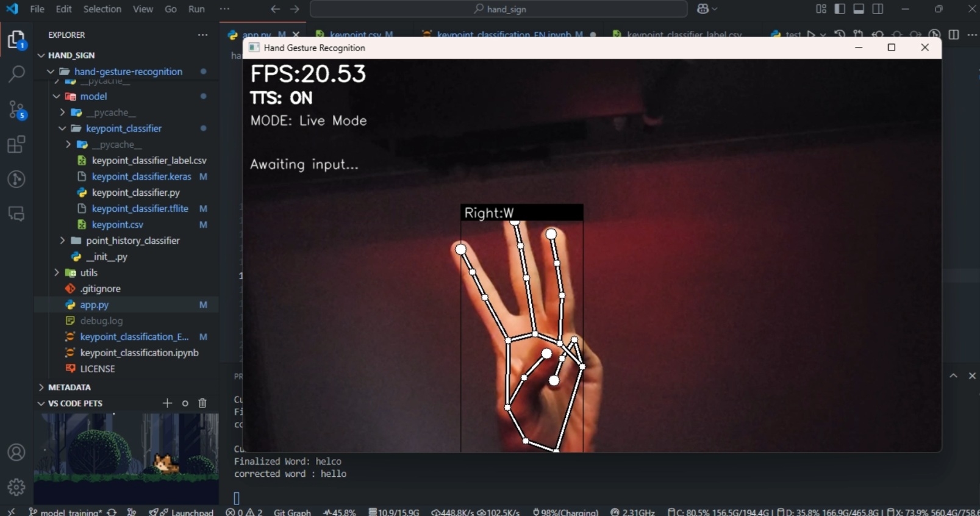Viewport: 980px width, 516px height.
Task: Split the editor to the right
Action: (x=954, y=35)
